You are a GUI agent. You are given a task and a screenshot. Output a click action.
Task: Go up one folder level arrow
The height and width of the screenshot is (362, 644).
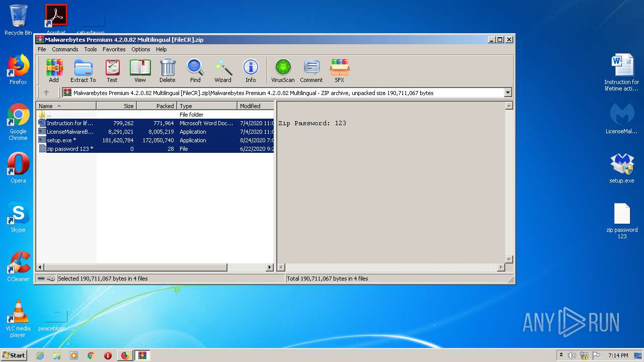click(46, 93)
